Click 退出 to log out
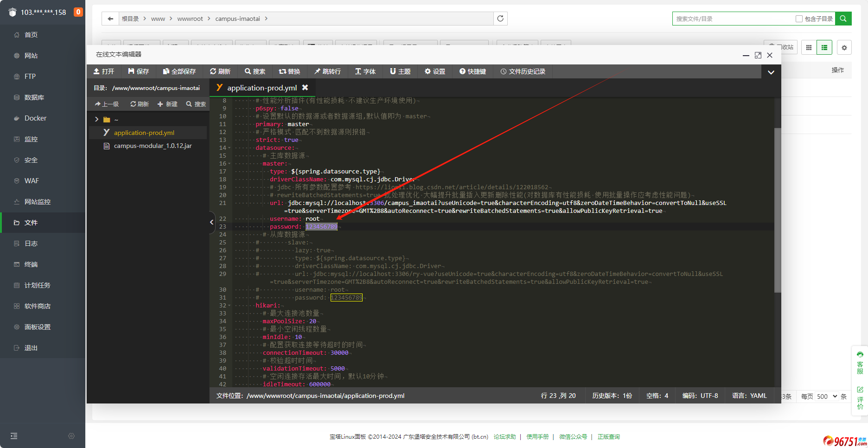The width and height of the screenshot is (868, 448). (43, 348)
